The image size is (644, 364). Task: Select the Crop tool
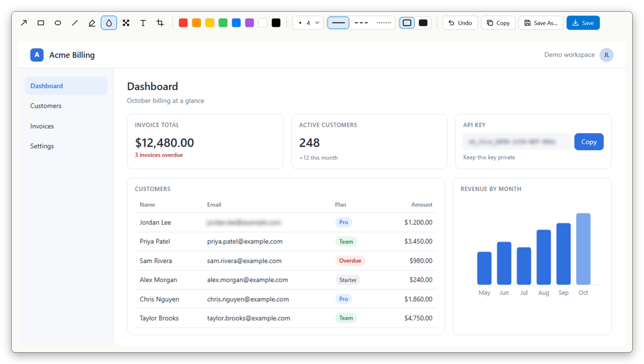point(160,23)
